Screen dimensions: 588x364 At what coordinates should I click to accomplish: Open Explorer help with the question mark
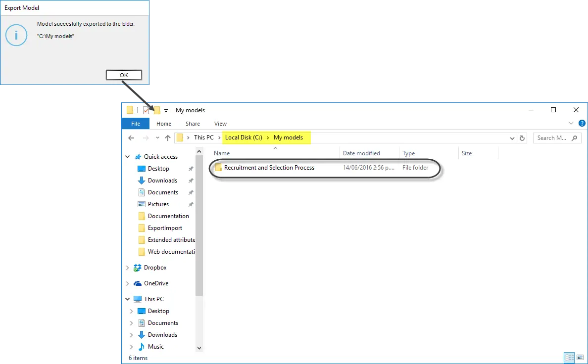[582, 123]
